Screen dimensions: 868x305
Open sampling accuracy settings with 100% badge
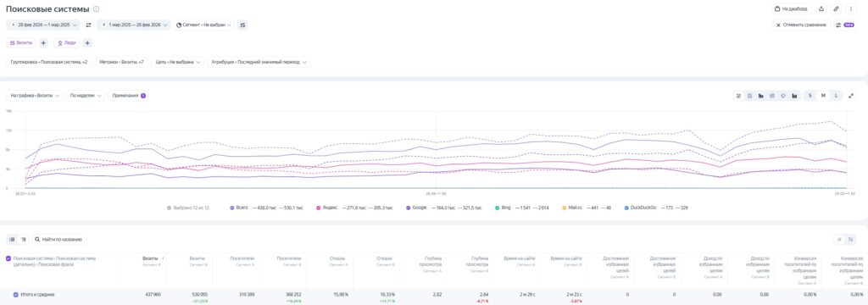click(845, 25)
